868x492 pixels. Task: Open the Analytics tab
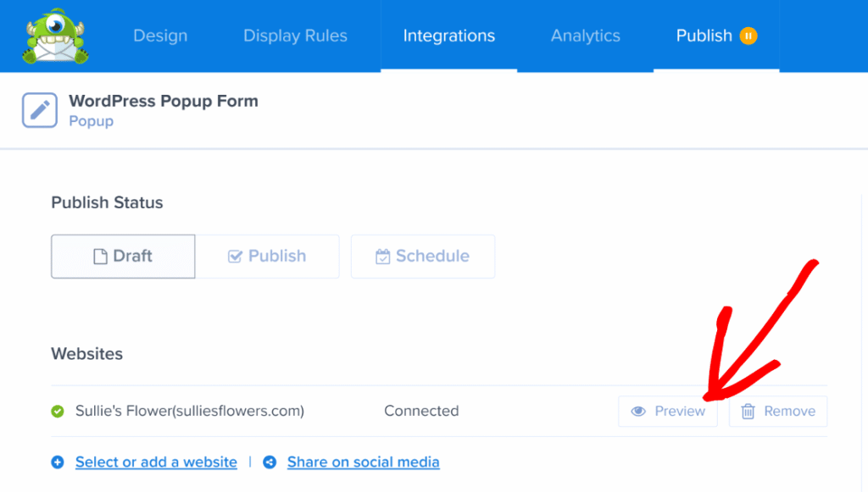click(x=585, y=36)
